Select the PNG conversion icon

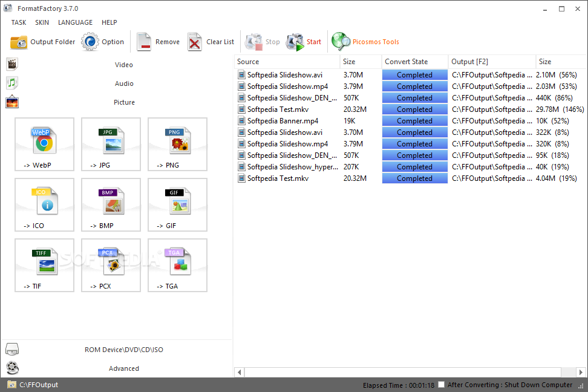[x=178, y=140]
